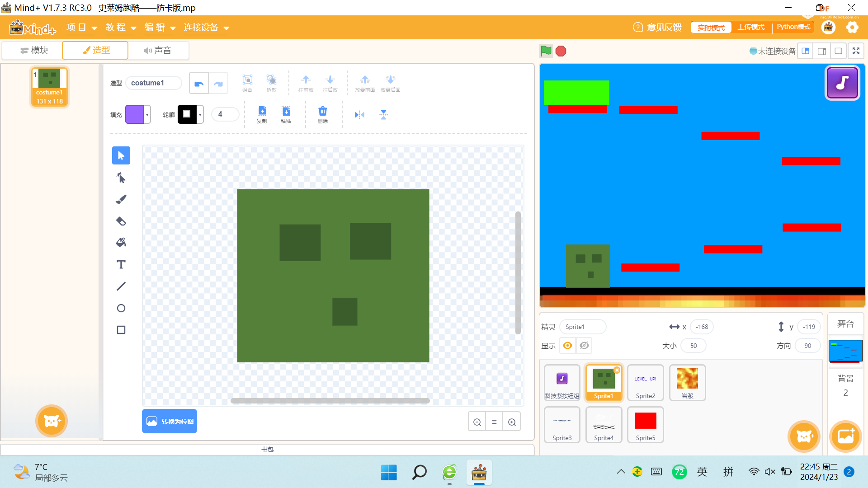Edit the costume name field
This screenshot has width=868, height=488.
coord(153,83)
